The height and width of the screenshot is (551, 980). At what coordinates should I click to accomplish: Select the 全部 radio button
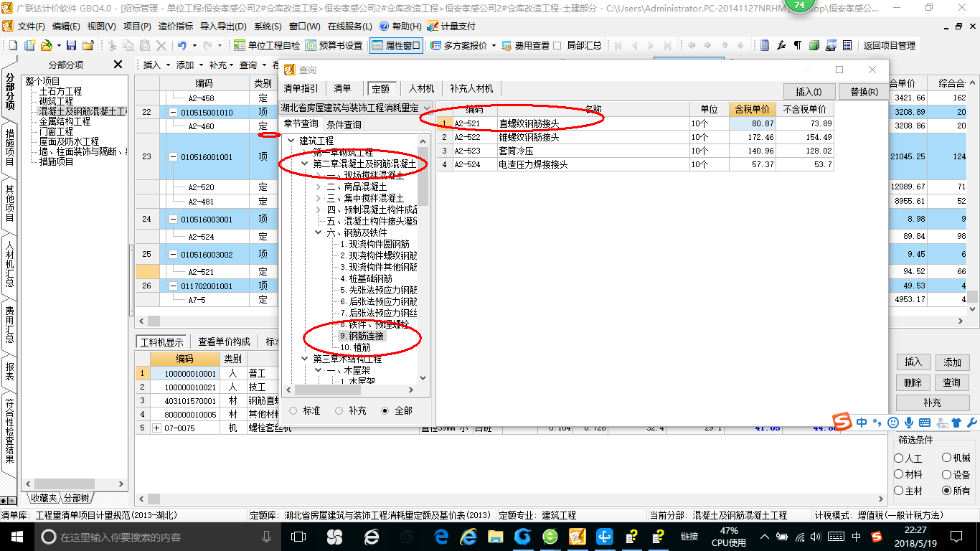coord(385,411)
